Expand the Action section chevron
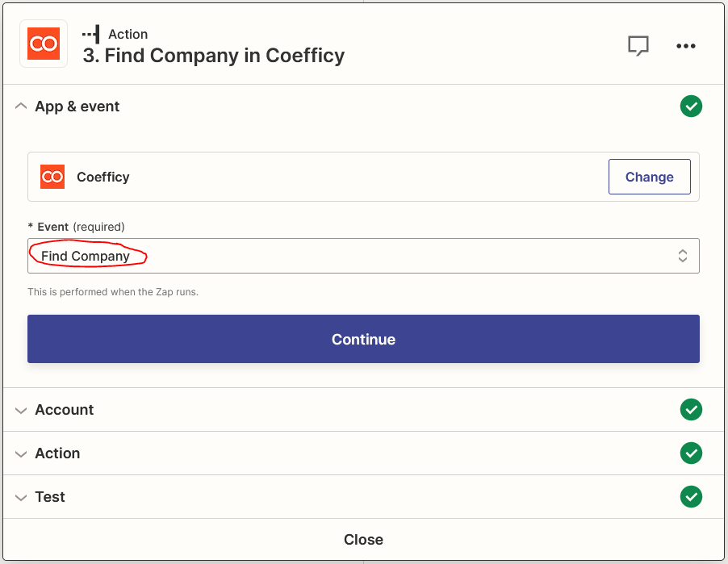 click(21, 453)
